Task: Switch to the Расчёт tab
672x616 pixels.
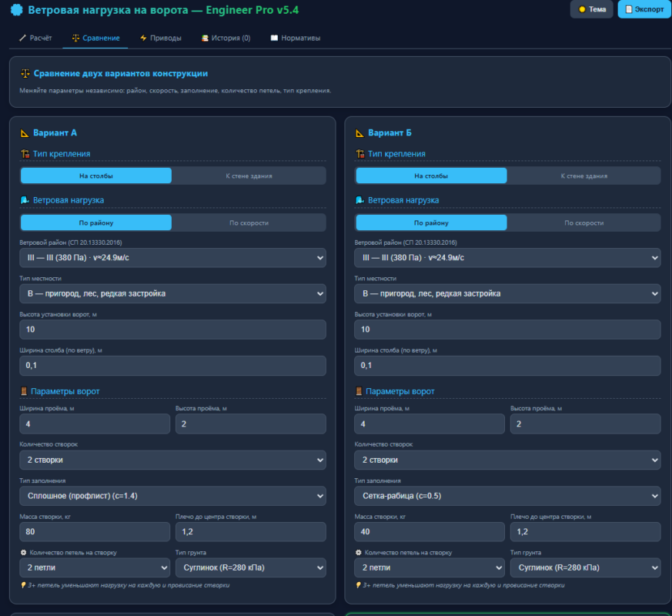Action: pos(35,38)
